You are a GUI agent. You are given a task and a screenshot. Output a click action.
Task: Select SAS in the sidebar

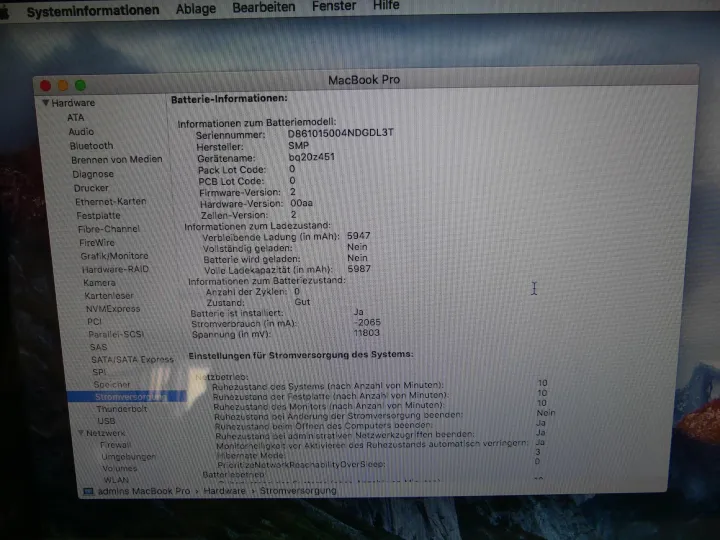(x=98, y=347)
